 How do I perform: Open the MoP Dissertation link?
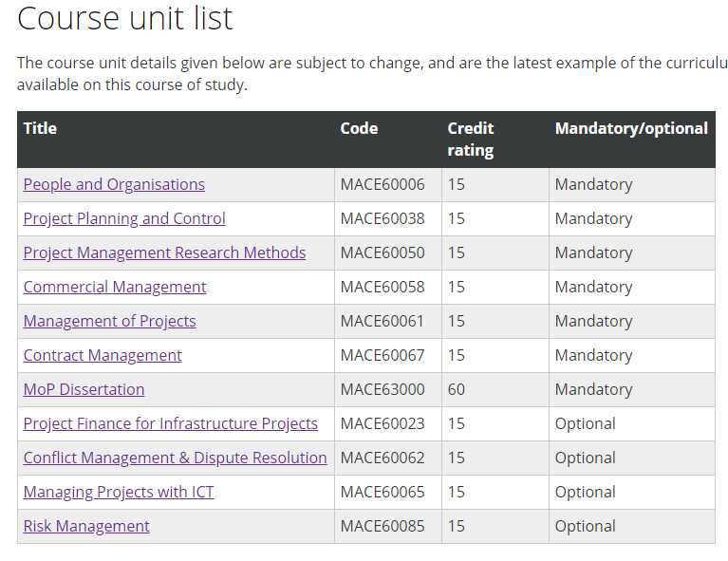pyautogui.click(x=84, y=389)
